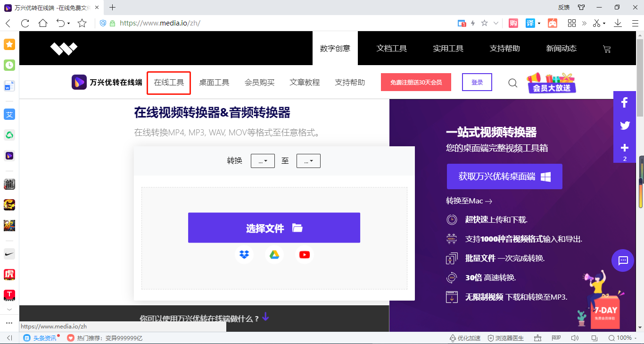Open the site search magnifier
This screenshot has height=344, width=644.
pyautogui.click(x=512, y=83)
